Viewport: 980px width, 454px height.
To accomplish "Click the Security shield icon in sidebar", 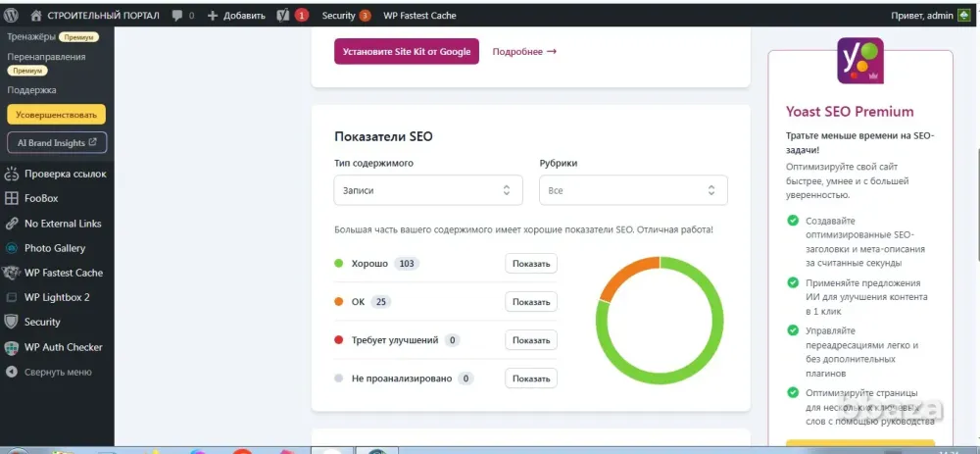I will (11, 322).
